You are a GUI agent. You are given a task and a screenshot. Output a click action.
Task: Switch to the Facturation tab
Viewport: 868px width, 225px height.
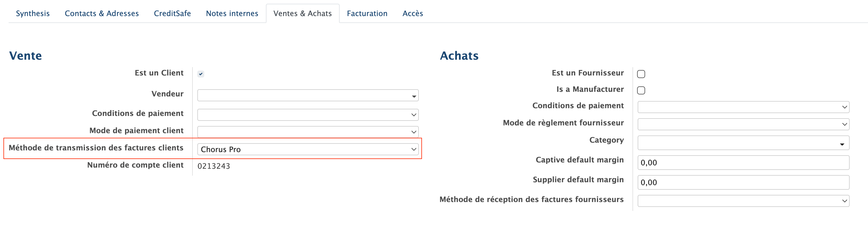pos(367,13)
